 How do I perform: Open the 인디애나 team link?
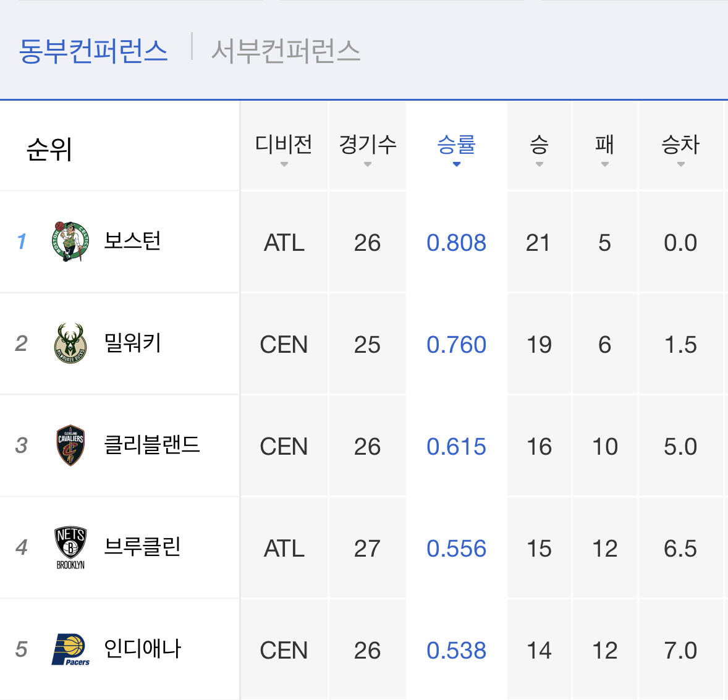click(x=142, y=649)
